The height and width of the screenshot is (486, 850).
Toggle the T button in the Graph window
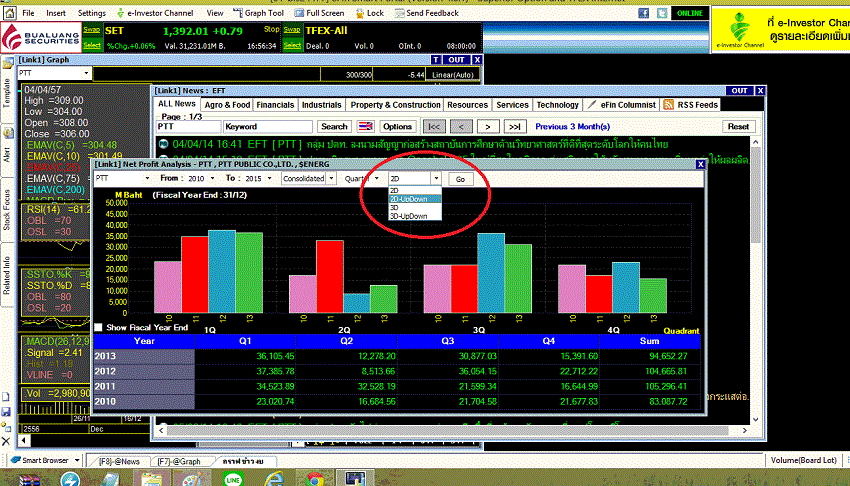(x=436, y=60)
